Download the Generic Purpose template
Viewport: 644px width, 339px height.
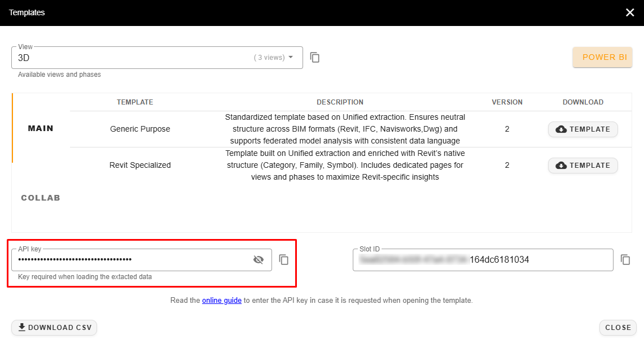tap(582, 129)
